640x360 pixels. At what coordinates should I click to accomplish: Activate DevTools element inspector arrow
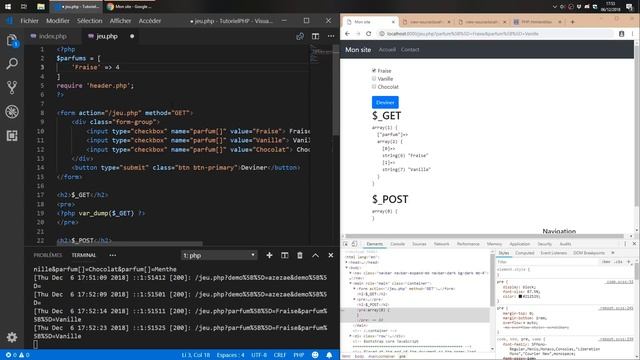click(346, 244)
